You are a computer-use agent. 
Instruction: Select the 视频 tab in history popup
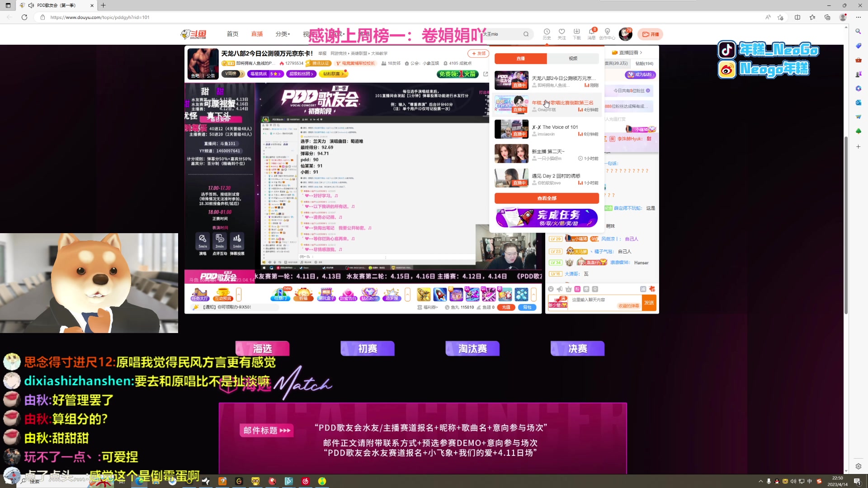click(573, 59)
